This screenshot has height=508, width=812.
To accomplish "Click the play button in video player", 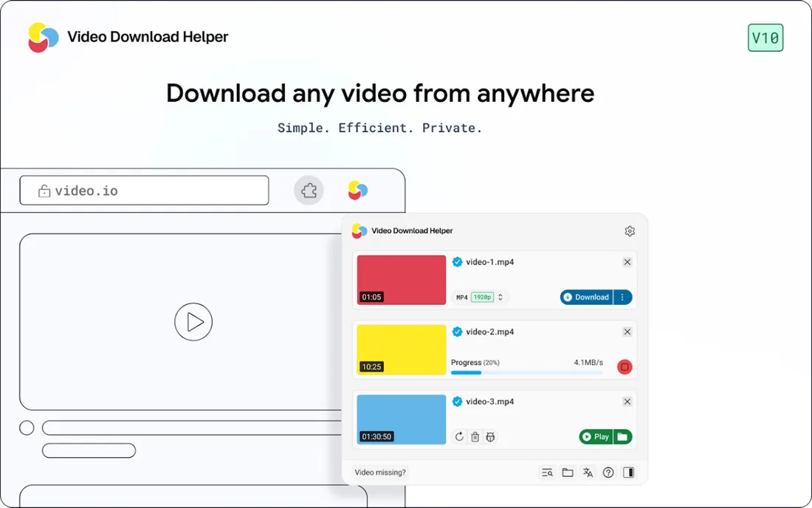I will pyautogui.click(x=193, y=322).
